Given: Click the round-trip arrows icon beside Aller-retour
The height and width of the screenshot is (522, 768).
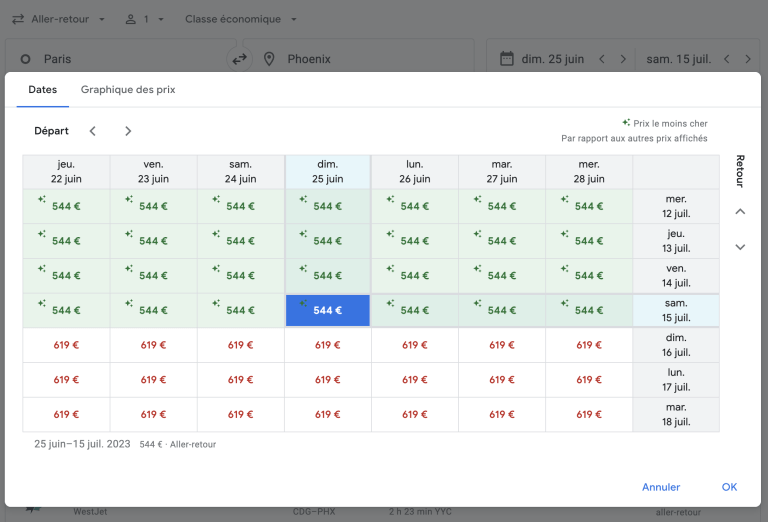Looking at the screenshot, I should coord(18,19).
